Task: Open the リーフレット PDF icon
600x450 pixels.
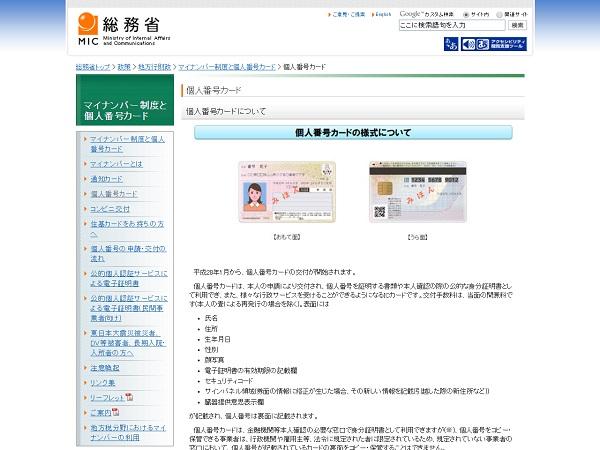Action: (x=129, y=397)
